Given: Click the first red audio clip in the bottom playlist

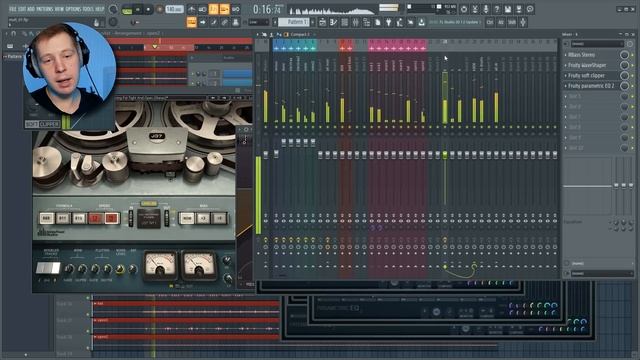Looking at the screenshot, I should (x=187, y=304).
